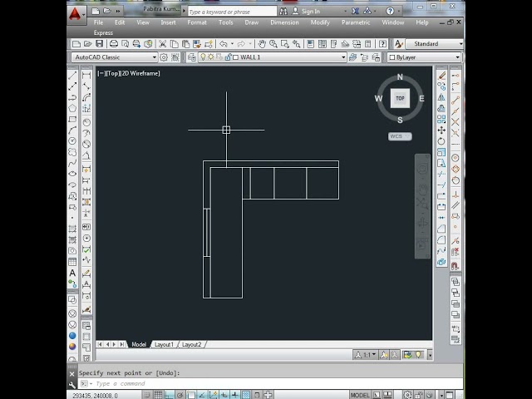
Task: Select the Rotate modify tool
Action: (x=441, y=141)
